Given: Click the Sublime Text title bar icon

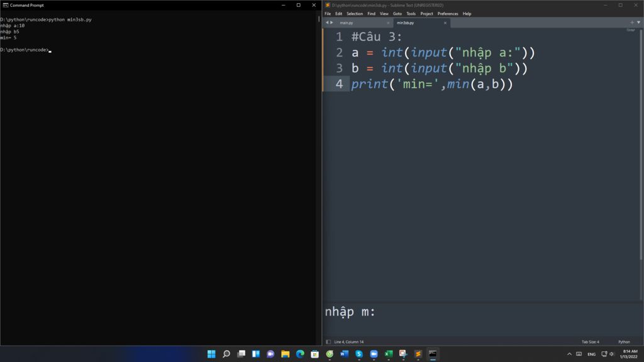Looking at the screenshot, I should click(x=328, y=5).
